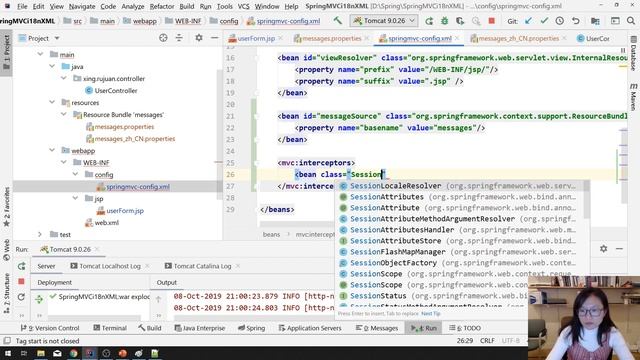This screenshot has width=640, height=360.
Task: Click the red Stop icon in toolbar
Action: click(x=491, y=20)
